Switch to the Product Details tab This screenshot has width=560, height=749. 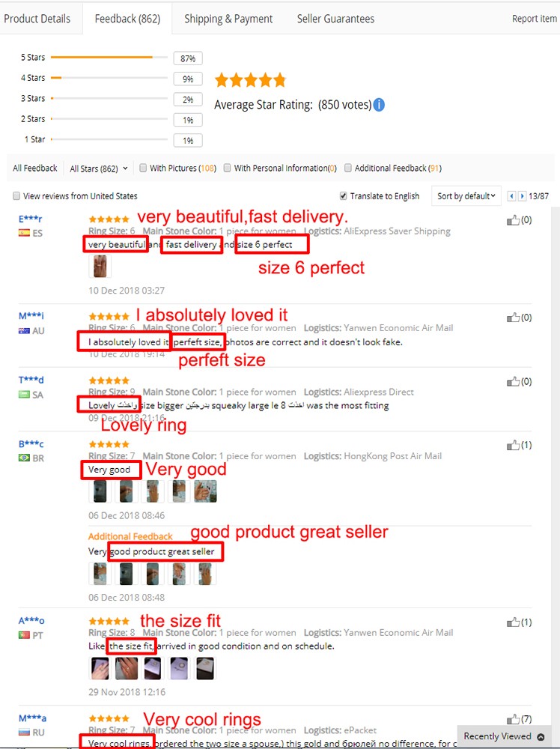tap(37, 19)
